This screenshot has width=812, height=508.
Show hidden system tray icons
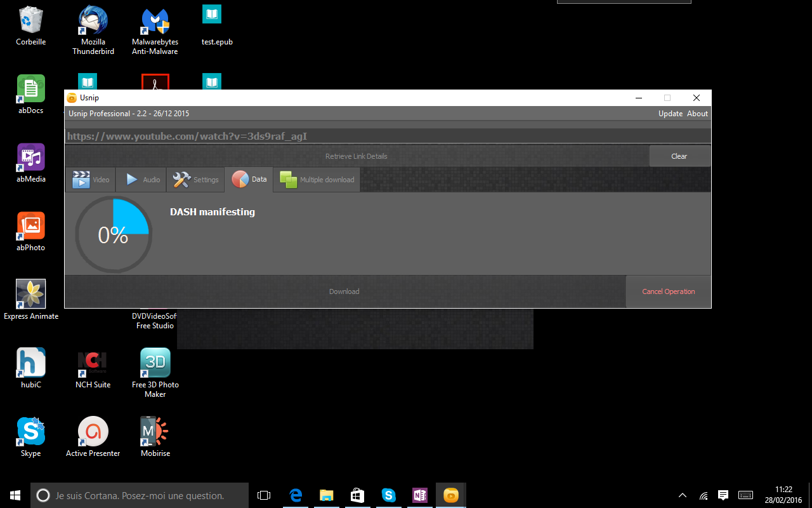click(683, 495)
